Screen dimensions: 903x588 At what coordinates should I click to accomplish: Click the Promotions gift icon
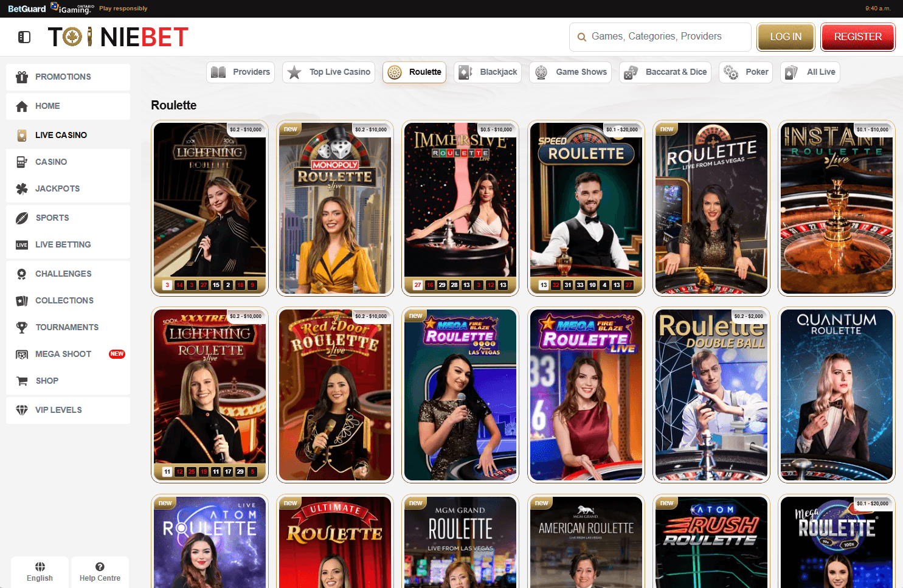coord(22,77)
